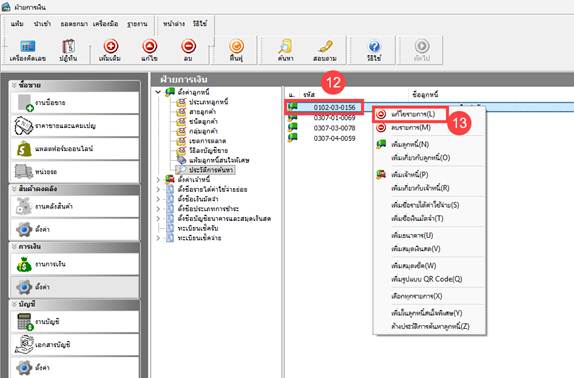Select แฟ้มลูกหนี้สนใจพิเศษ in the tree
This screenshot has width=574, height=378.
click(219, 161)
